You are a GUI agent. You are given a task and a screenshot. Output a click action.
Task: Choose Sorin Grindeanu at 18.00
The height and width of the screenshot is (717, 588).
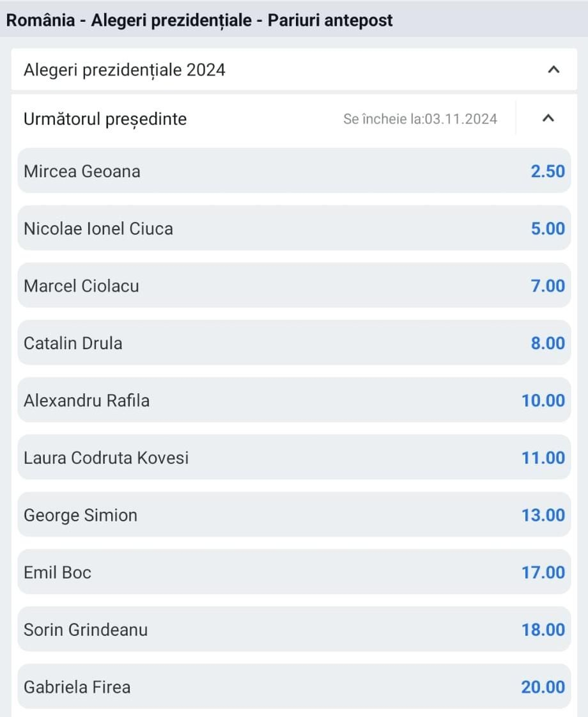(x=294, y=629)
